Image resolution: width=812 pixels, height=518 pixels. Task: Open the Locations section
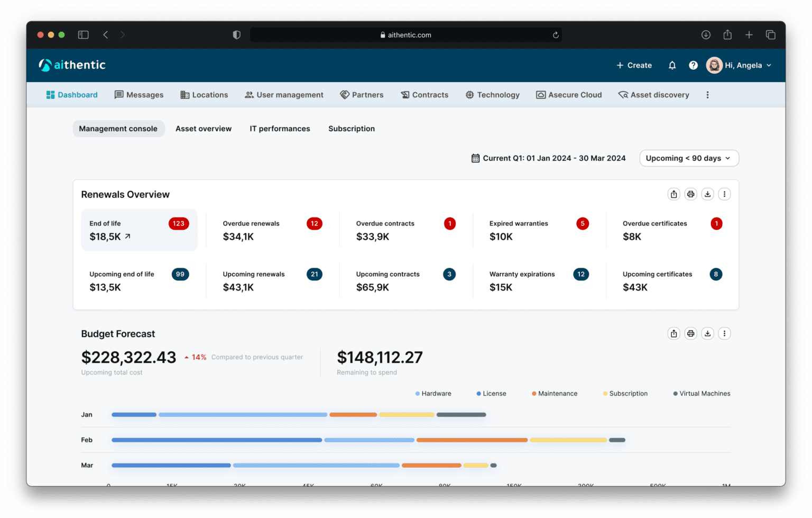(204, 95)
